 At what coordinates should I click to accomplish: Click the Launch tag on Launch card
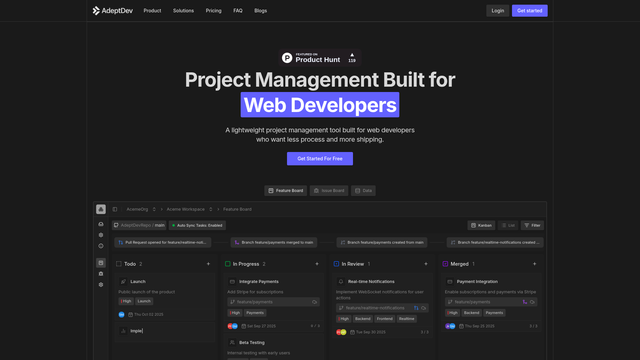(x=144, y=301)
